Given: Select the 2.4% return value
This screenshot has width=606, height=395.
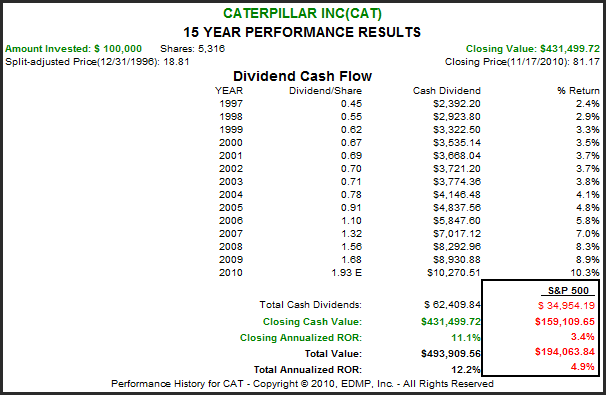Looking at the screenshot, I should (x=587, y=104).
